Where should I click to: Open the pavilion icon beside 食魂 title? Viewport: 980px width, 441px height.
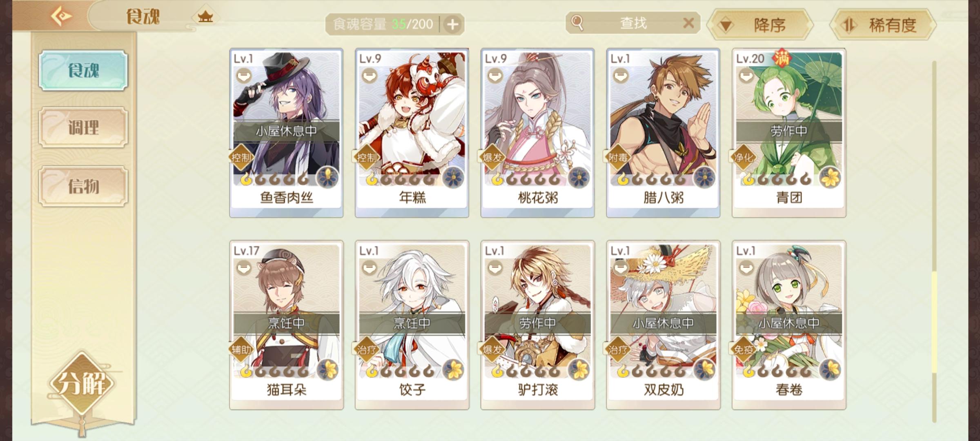[x=205, y=17]
